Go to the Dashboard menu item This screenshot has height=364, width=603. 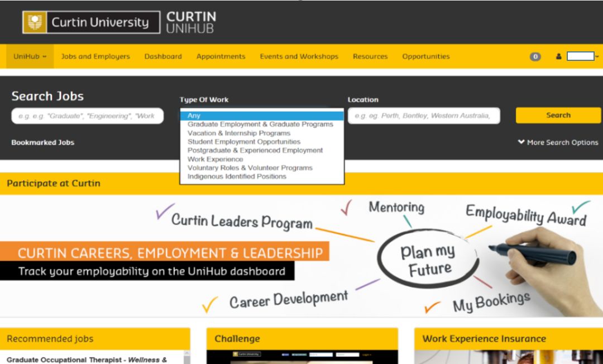click(163, 56)
